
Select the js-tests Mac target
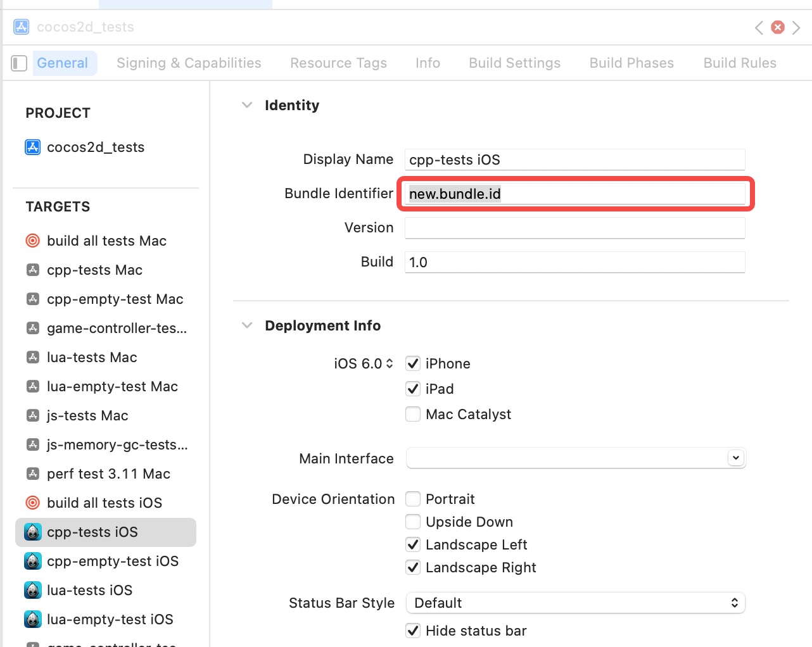(106, 415)
